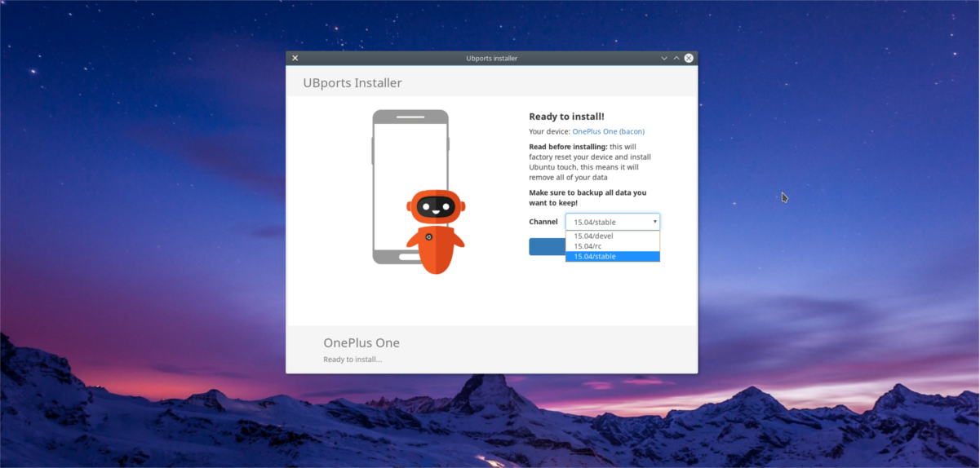
Task: Pick the highlighted 15.04/stable list entry
Action: pos(613,256)
